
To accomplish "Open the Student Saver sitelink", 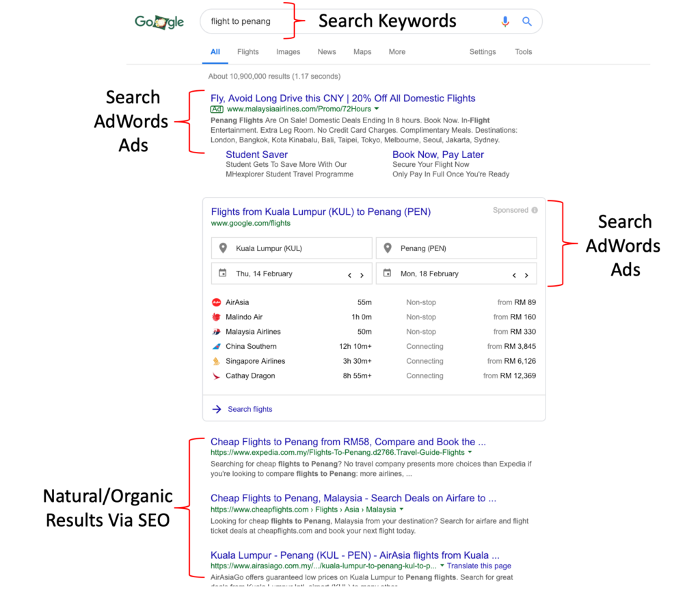I will pyautogui.click(x=256, y=155).
